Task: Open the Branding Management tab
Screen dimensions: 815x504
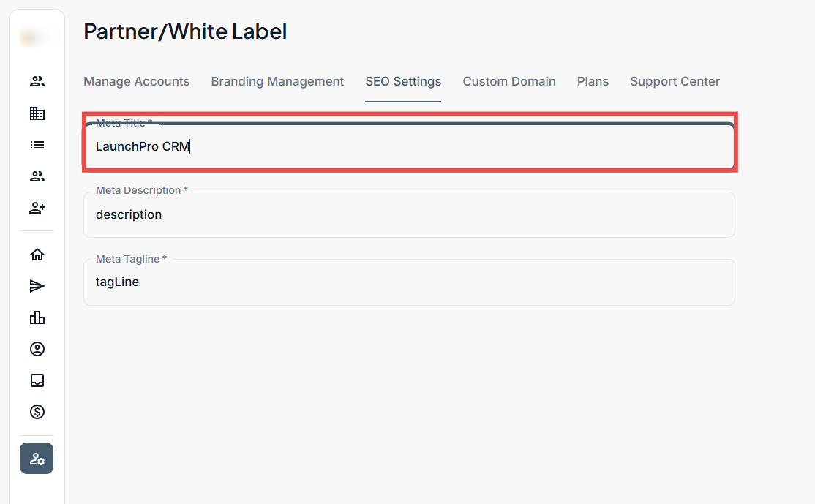Action: 277,81
